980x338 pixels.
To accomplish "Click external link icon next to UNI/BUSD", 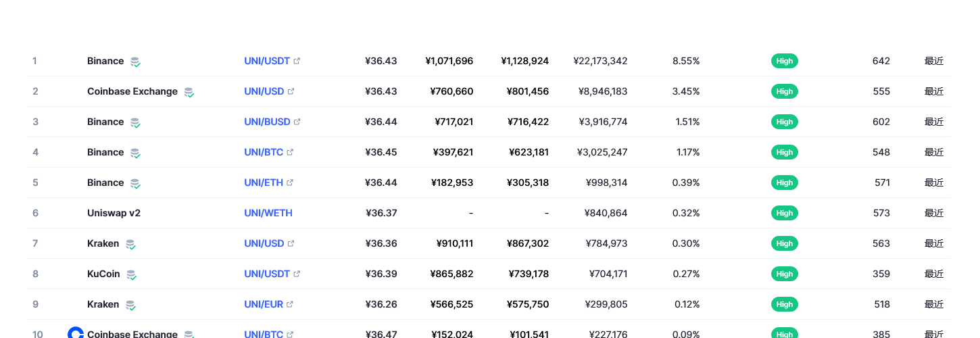I will 297,122.
